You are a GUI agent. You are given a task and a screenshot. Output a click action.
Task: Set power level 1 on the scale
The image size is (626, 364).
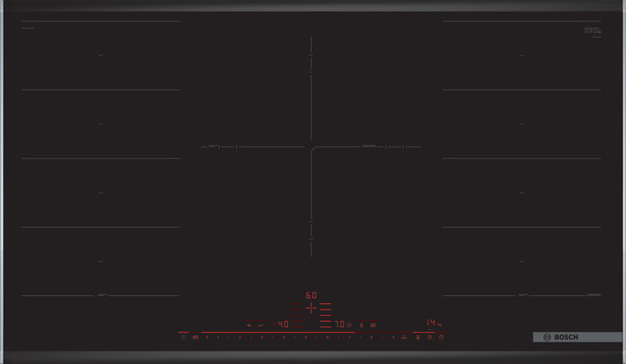[218, 337]
